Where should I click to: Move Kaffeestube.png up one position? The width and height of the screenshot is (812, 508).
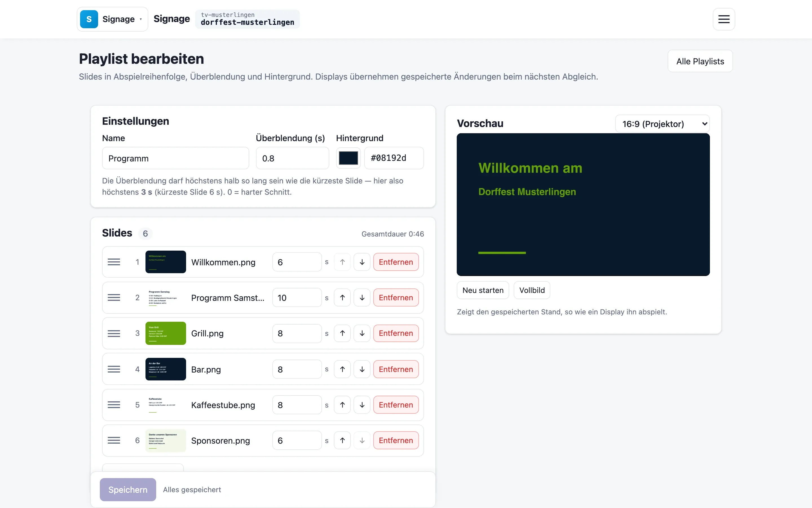342,405
